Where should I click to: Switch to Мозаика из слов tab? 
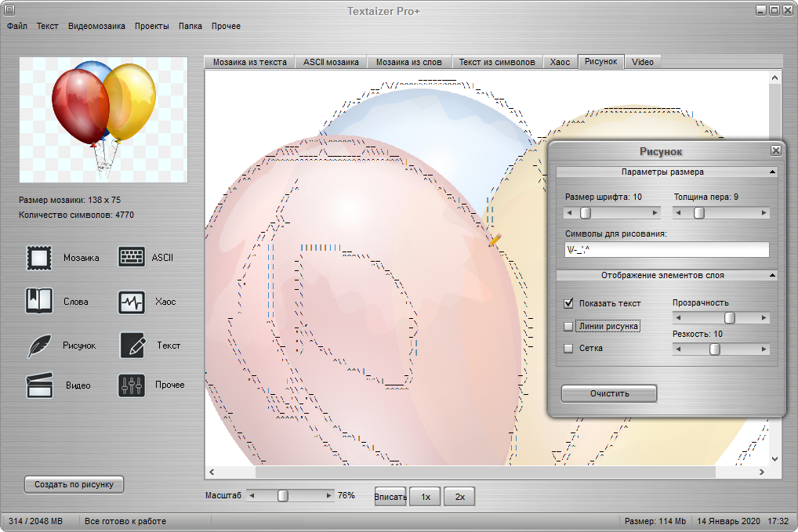point(409,62)
